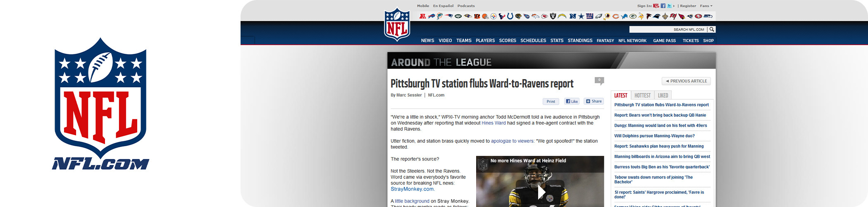The image size is (868, 207).
Task: Open the Register link
Action: pyautogui.click(x=688, y=6)
